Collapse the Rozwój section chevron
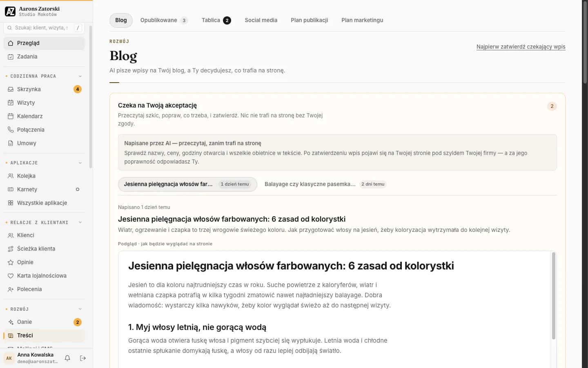 (x=80, y=309)
